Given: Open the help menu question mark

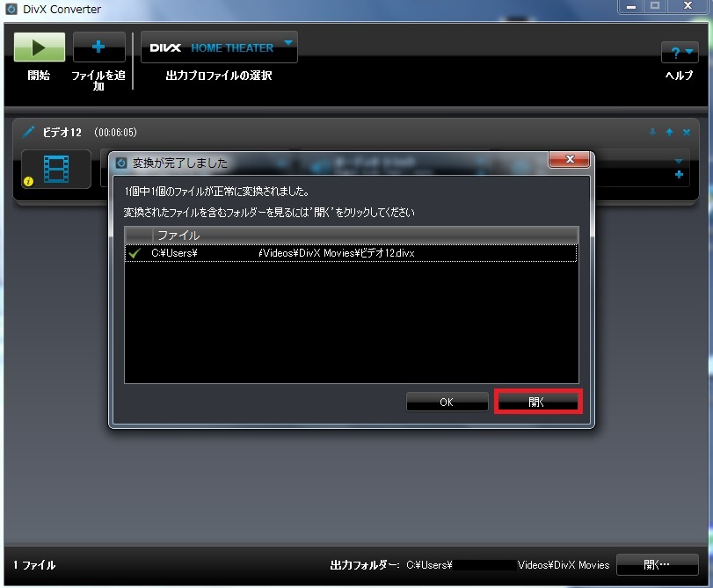Looking at the screenshot, I should click(680, 53).
